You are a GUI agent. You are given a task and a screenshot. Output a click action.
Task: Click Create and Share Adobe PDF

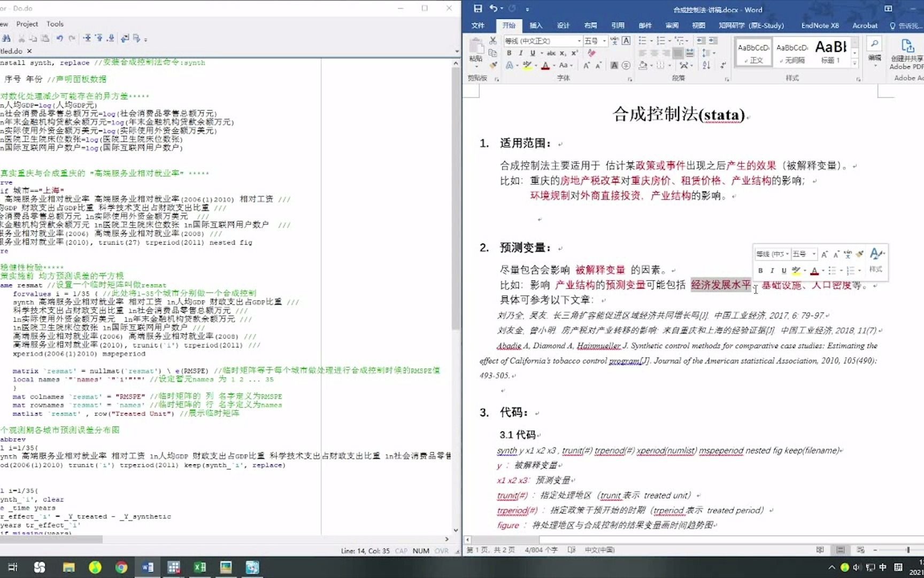point(907,54)
